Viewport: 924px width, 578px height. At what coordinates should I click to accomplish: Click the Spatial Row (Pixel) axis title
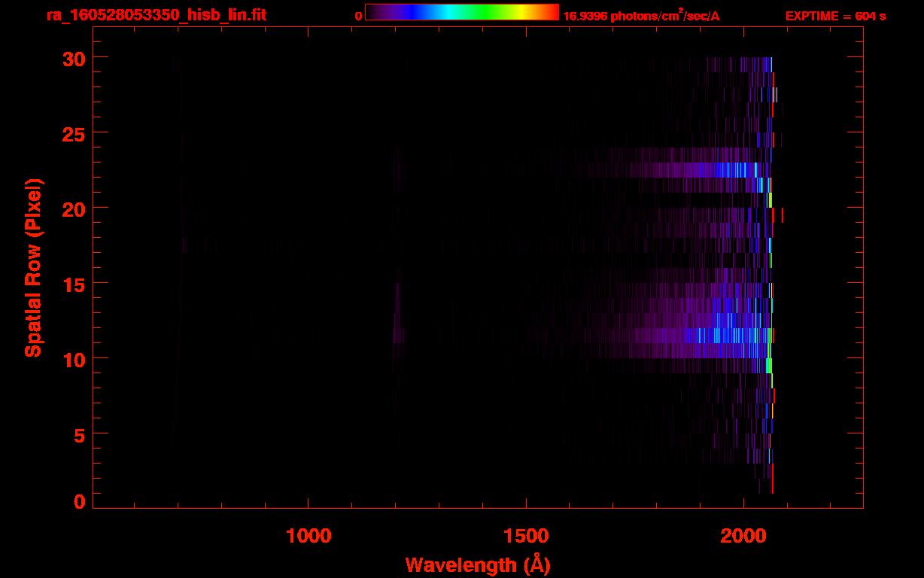tap(32, 268)
